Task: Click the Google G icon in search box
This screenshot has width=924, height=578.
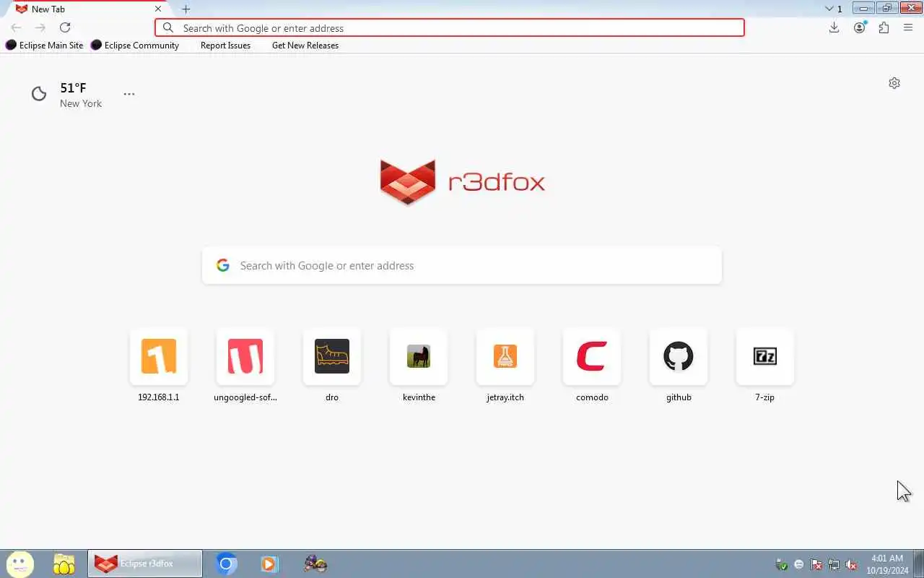Action: click(223, 265)
